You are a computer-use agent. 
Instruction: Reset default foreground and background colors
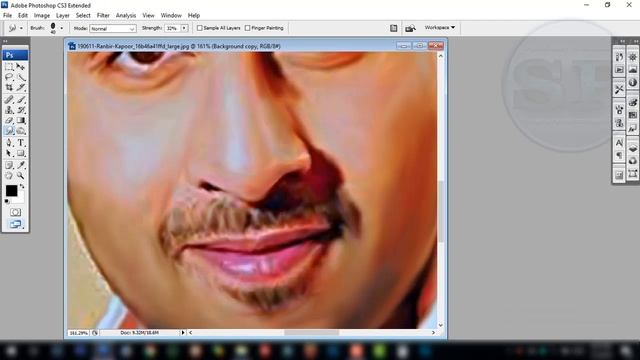pos(7,201)
